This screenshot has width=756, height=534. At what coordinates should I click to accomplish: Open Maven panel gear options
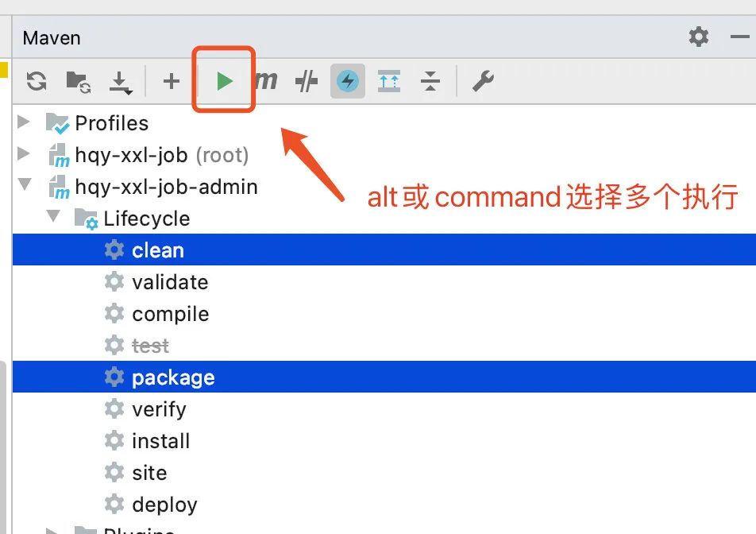click(x=699, y=37)
